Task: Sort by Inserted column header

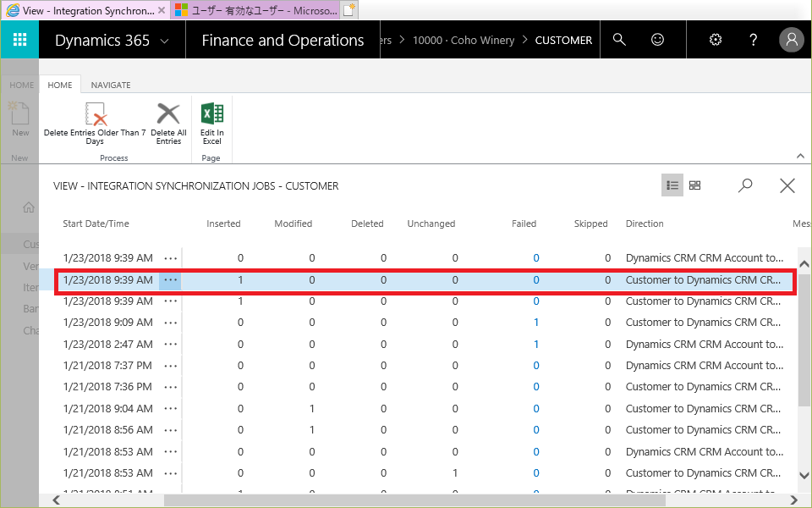Action: [223, 224]
